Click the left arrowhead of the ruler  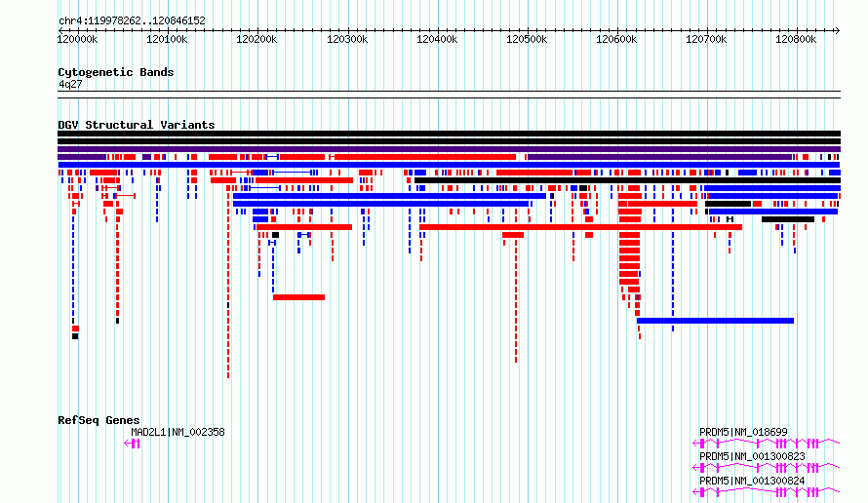60,30
